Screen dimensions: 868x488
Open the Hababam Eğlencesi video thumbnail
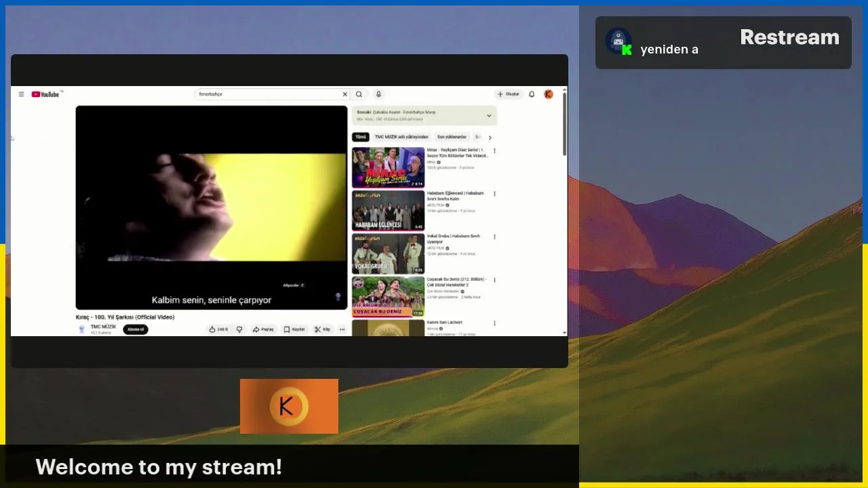pos(388,210)
